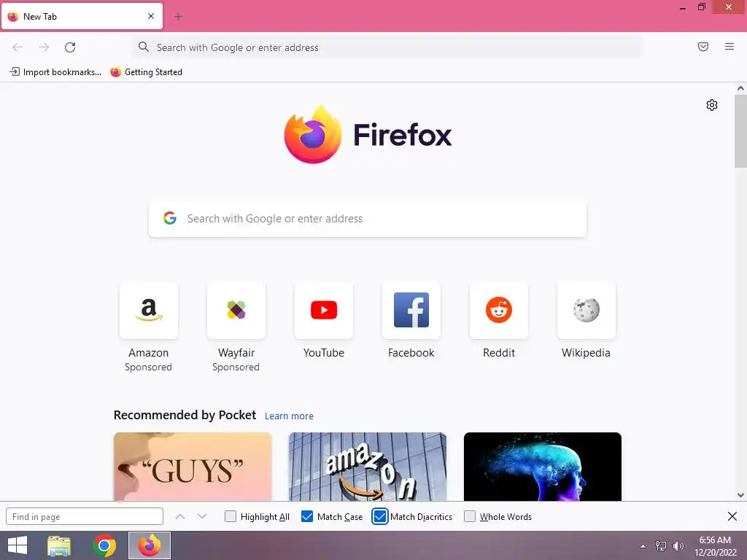Open the Getting Started bookmark

pyautogui.click(x=146, y=72)
